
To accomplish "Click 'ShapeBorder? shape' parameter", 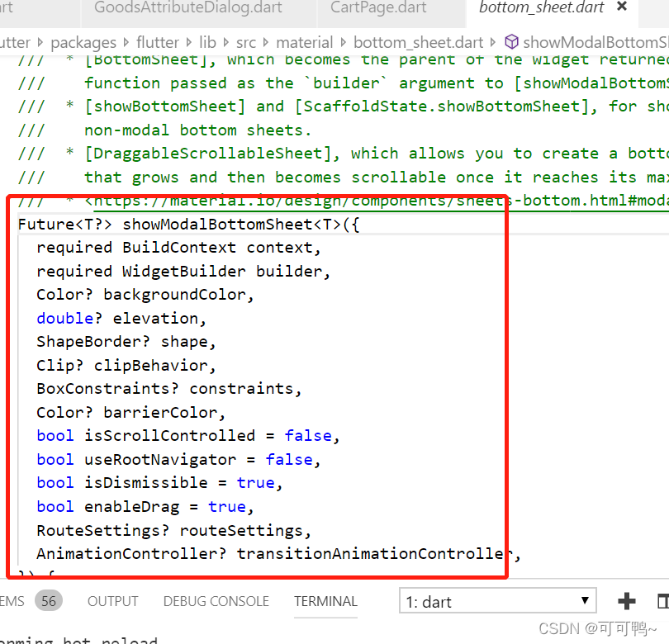I will tap(126, 342).
